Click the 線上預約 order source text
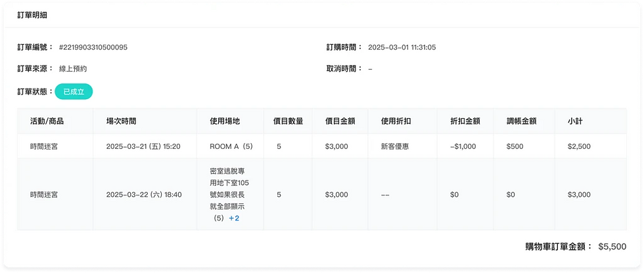Image resolution: width=644 pixels, height=273 pixels. (73, 69)
